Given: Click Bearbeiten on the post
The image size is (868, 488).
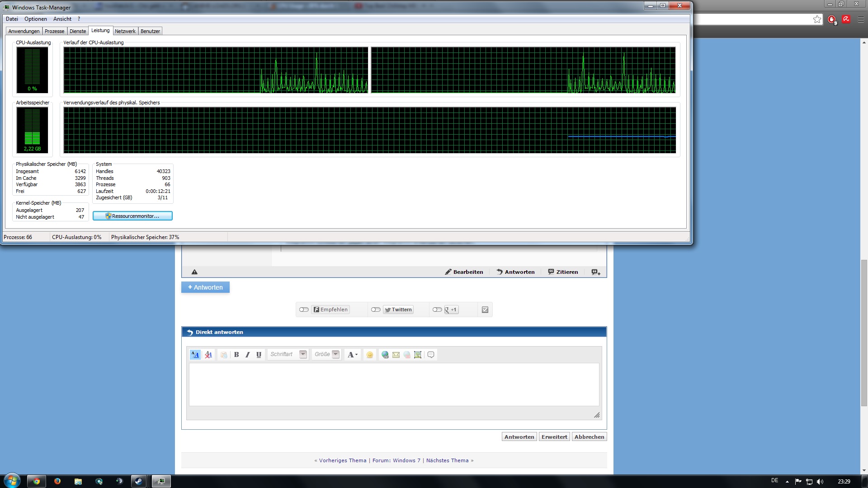Looking at the screenshot, I should point(464,272).
